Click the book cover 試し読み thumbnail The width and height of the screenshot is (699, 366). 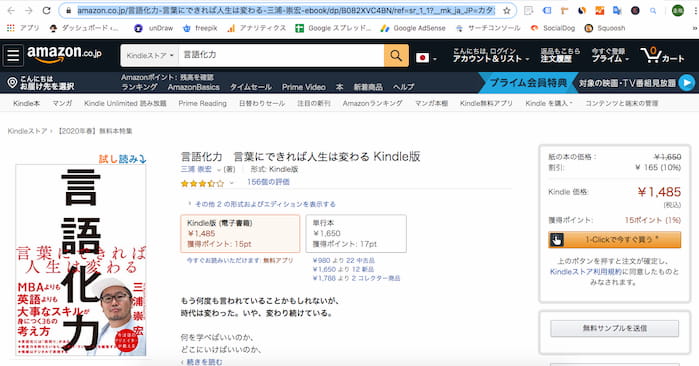(x=81, y=260)
